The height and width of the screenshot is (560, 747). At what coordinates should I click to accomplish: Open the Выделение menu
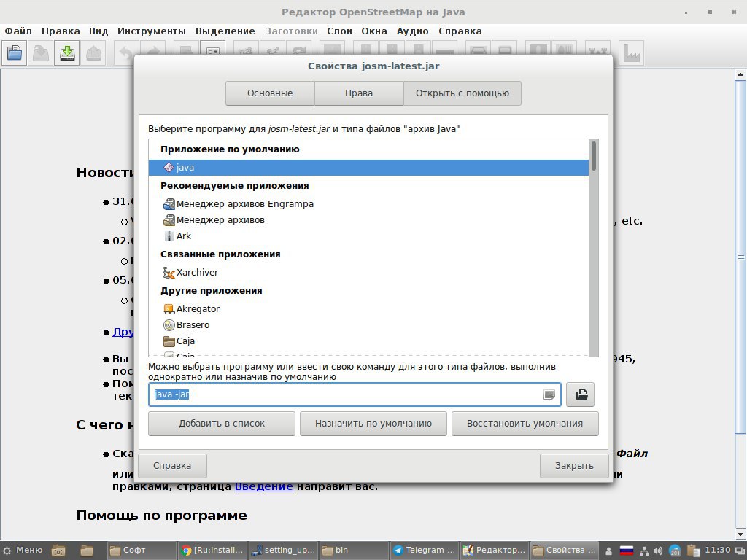(225, 31)
